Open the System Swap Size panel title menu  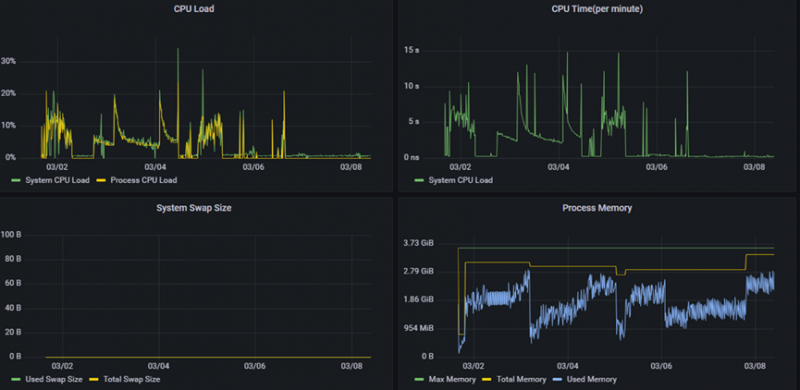coord(194,208)
